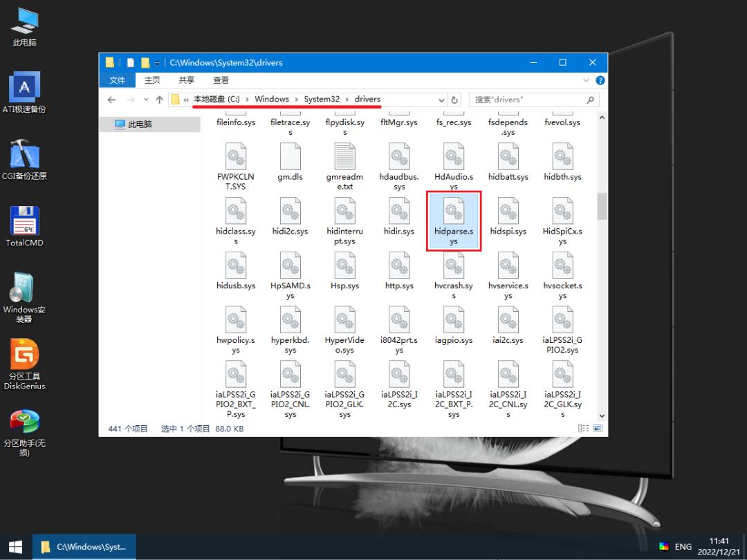The width and height of the screenshot is (747, 560).
Task: Expand the address bar history dropdown arrow
Action: click(x=441, y=99)
